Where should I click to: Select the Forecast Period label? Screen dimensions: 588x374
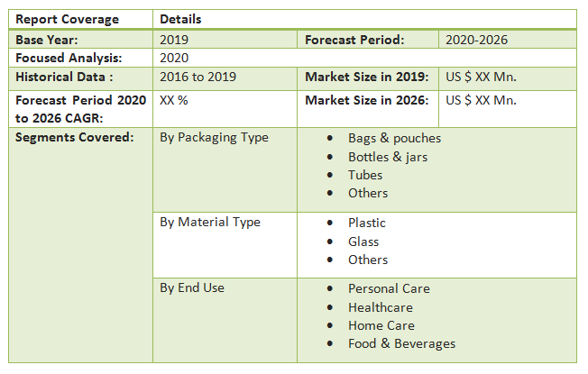[354, 40]
